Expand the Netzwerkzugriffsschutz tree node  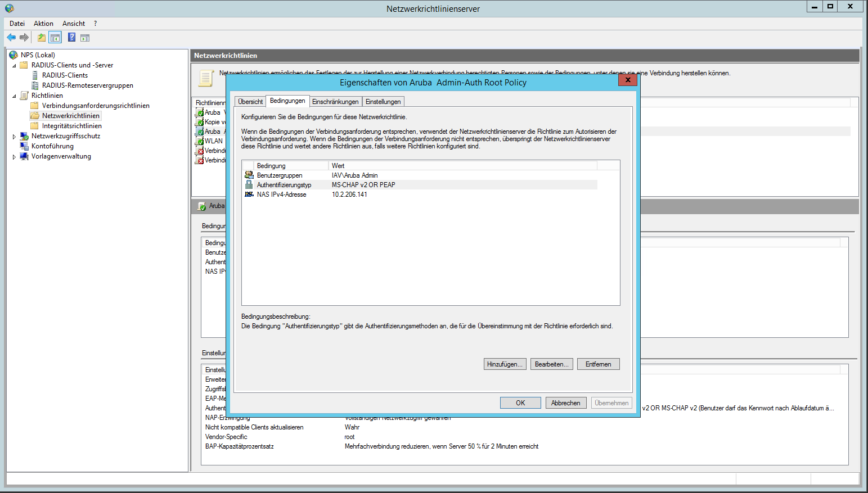14,137
